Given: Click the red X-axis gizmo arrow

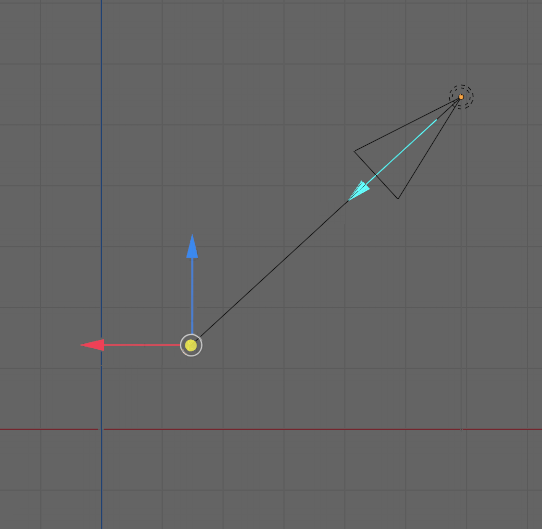Looking at the screenshot, I should 92,345.
